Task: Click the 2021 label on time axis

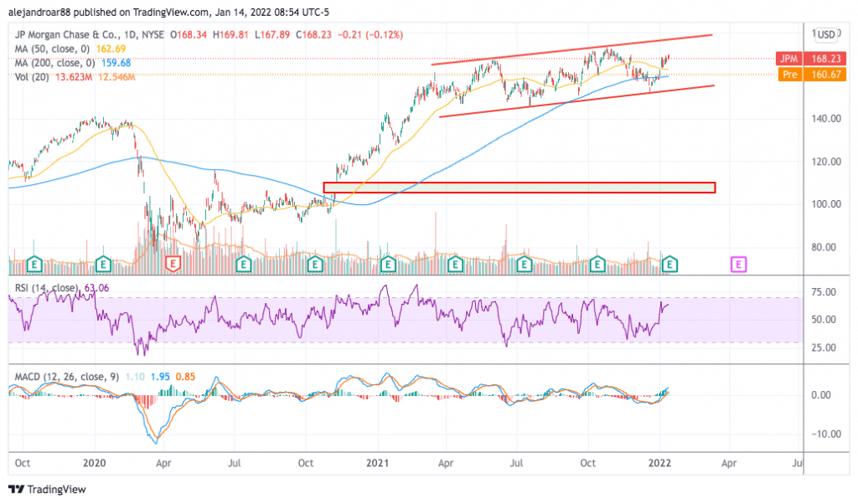Action: [x=378, y=463]
